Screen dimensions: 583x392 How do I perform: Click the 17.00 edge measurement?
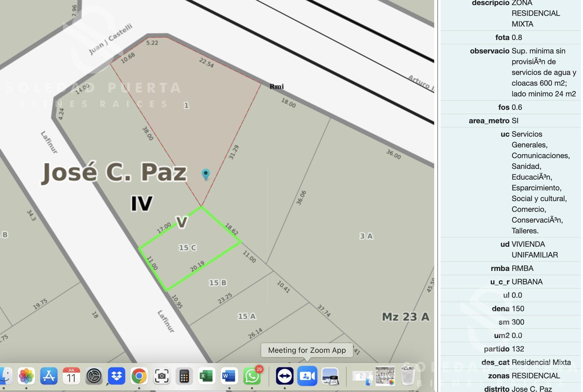pos(164,228)
